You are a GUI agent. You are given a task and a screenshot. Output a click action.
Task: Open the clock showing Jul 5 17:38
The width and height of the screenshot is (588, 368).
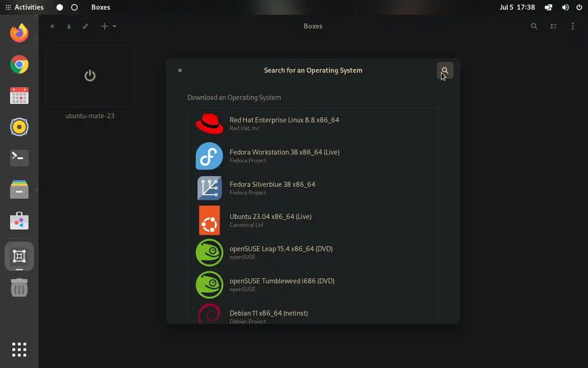point(517,7)
